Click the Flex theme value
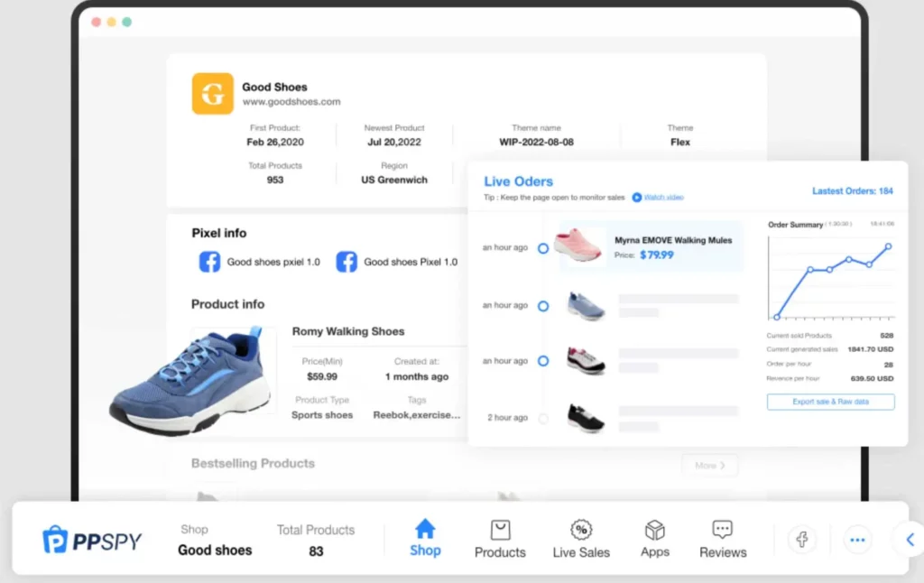This screenshot has width=924, height=583. click(680, 142)
